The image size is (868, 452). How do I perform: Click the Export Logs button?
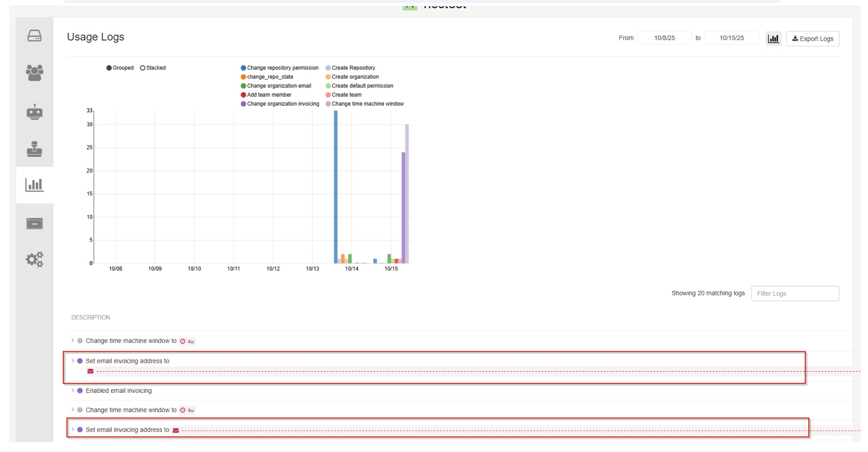click(812, 38)
